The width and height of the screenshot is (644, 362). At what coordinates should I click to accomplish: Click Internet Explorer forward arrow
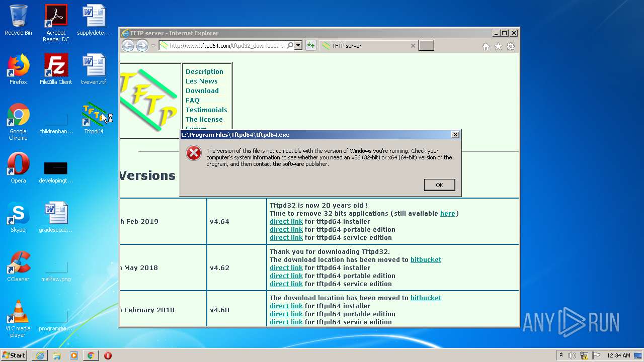click(142, 46)
